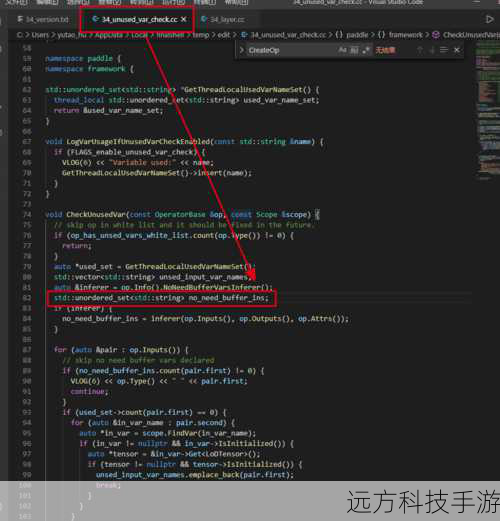The image size is (500, 521).
Task: Click file icon on 34_version.txt tab
Action: 20,19
